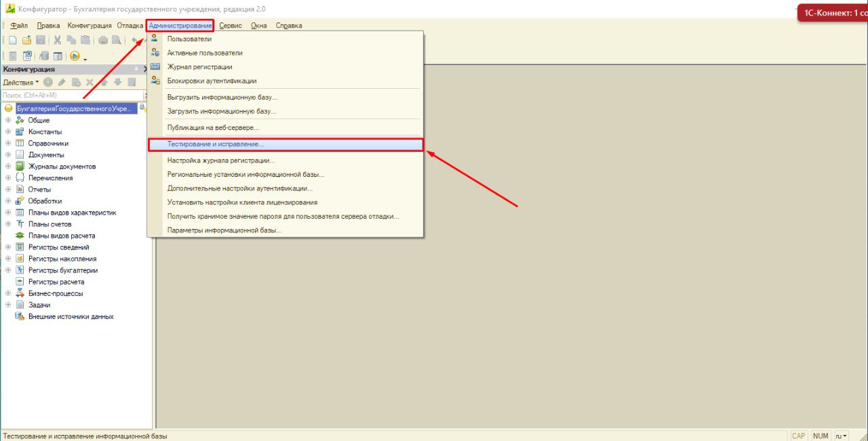
Task: Open the ru language dropdown in the status bar
Action: point(842,436)
